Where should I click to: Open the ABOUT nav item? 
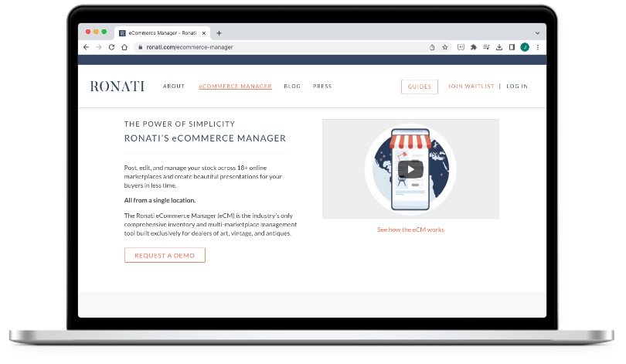tap(174, 87)
